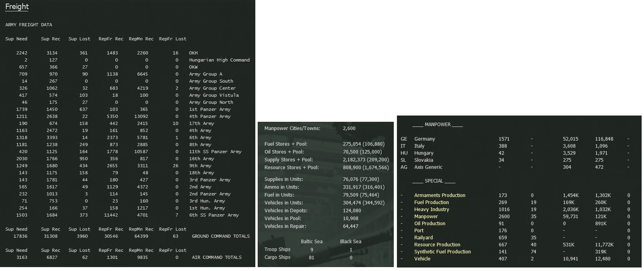This screenshot has width=644, height=271.
Task: Click the Black Sea column header
Action: 351,242
